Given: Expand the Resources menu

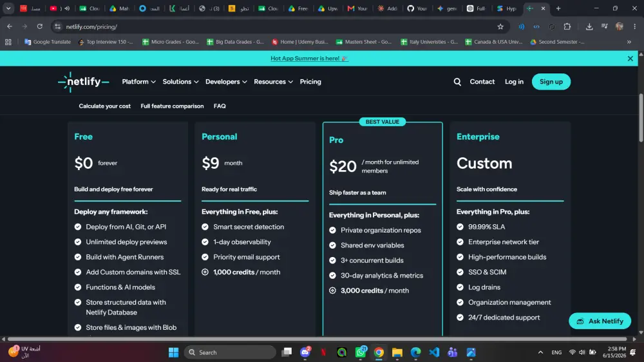Looking at the screenshot, I should point(274,82).
